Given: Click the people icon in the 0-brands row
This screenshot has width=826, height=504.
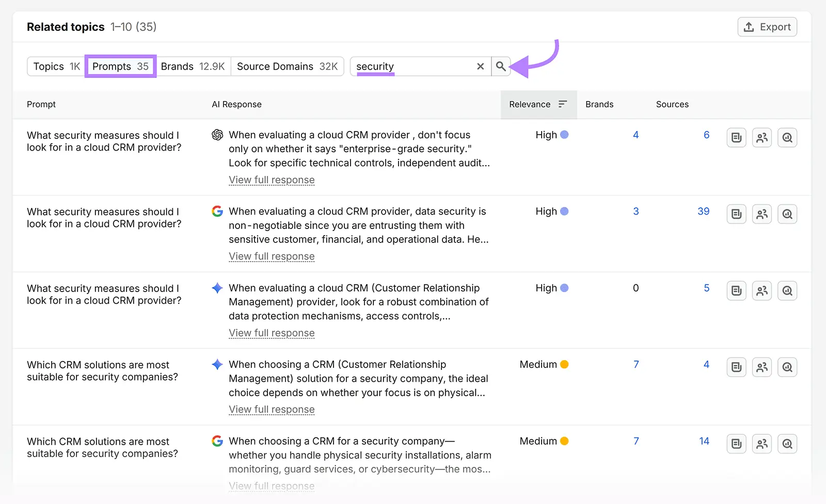Looking at the screenshot, I should pyautogui.click(x=762, y=291).
